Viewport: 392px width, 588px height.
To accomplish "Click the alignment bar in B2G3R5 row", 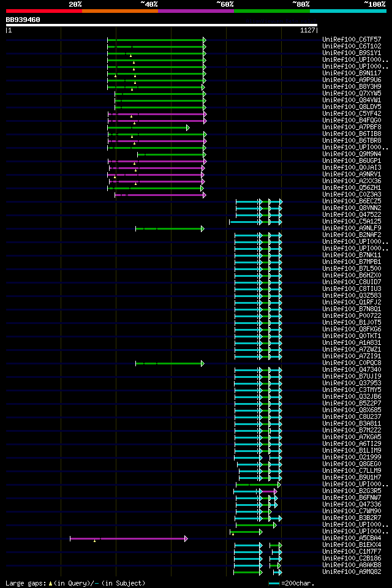I will click(x=255, y=492).
